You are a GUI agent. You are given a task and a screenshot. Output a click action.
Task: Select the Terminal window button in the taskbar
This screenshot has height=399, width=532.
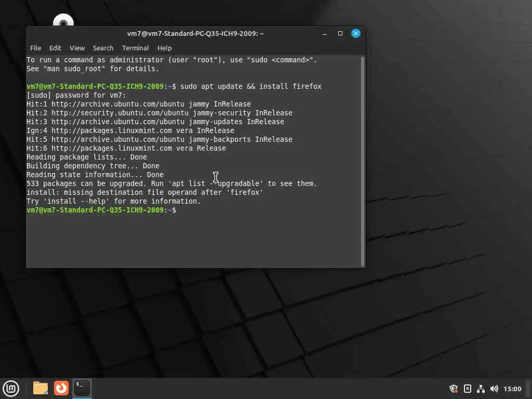[82, 388]
